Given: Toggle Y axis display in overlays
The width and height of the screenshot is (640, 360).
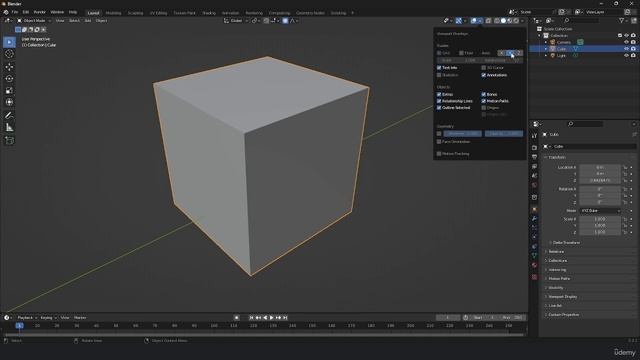Looking at the screenshot, I should click(510, 53).
